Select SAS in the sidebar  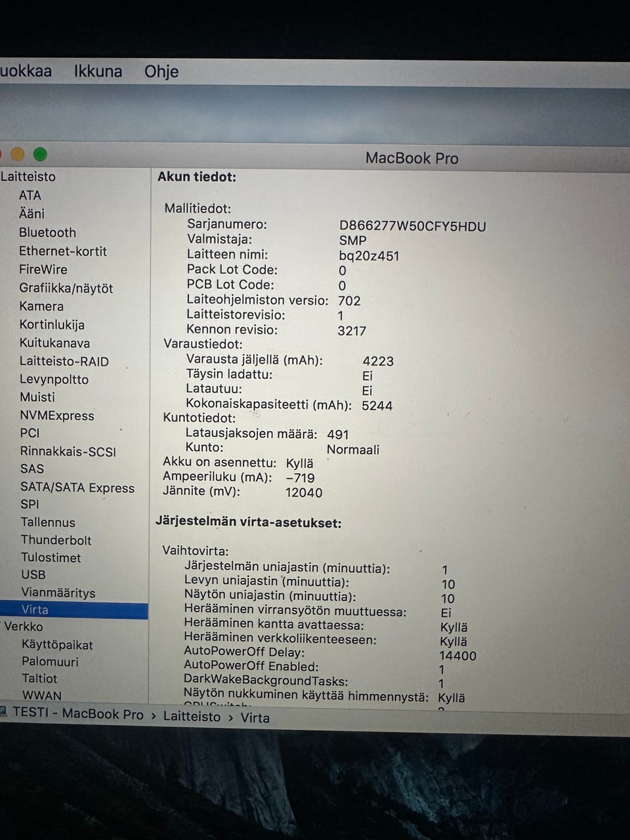(32, 469)
